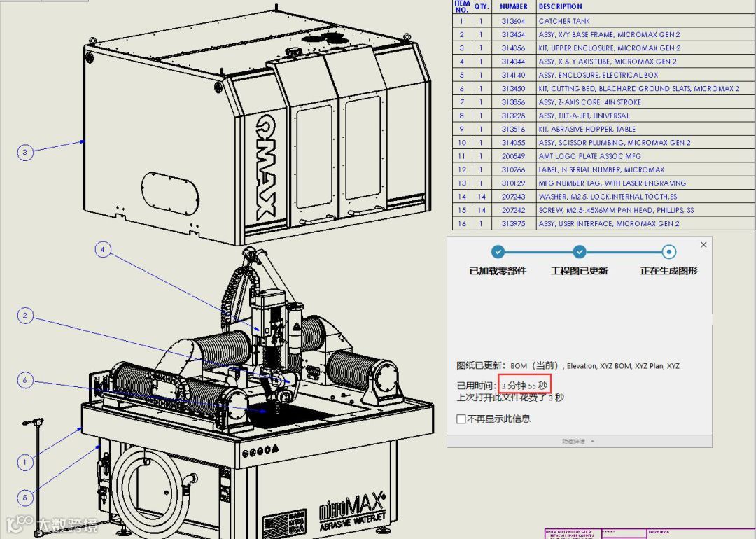Tick the 不再显示此信息 checkbox
This screenshot has width=756, height=539.
(461, 419)
